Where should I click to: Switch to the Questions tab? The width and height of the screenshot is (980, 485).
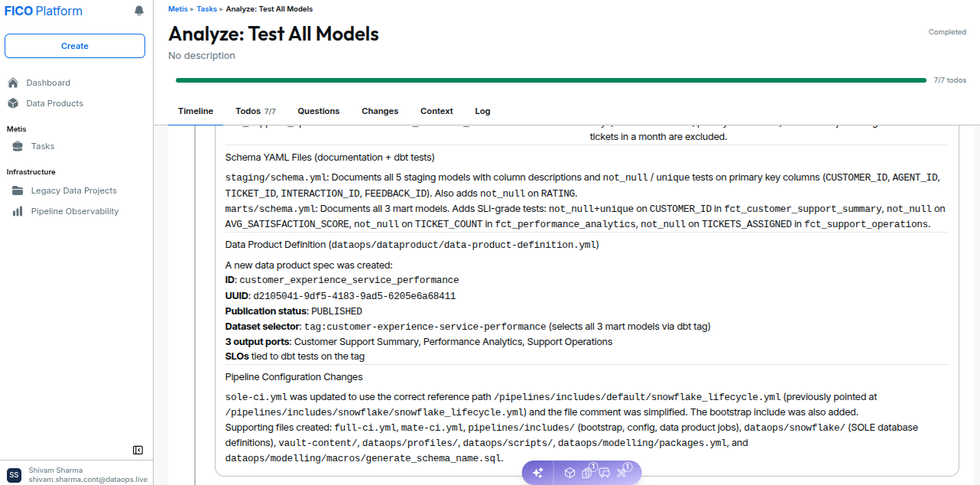(x=319, y=111)
